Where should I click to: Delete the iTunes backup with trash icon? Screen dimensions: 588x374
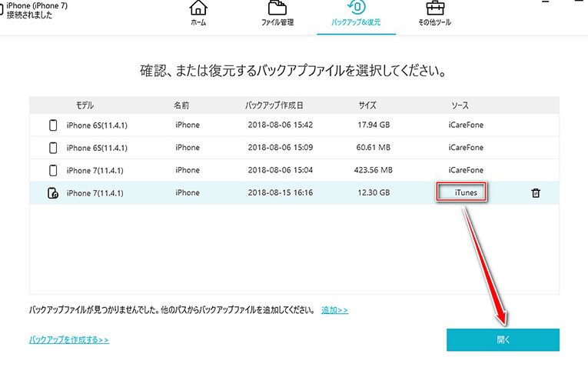tap(536, 193)
